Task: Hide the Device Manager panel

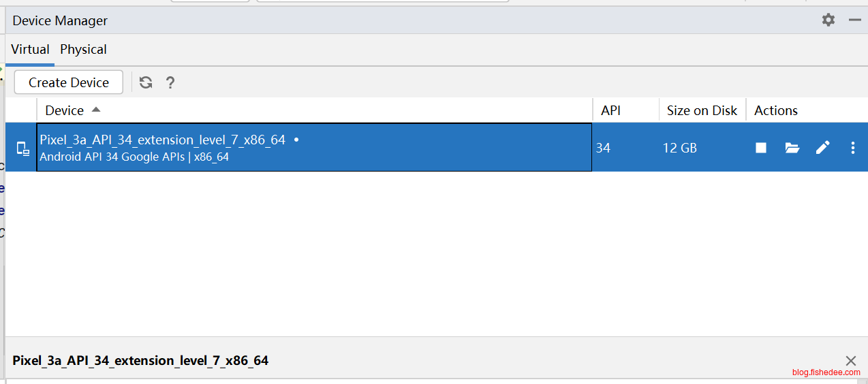Action: tap(855, 20)
